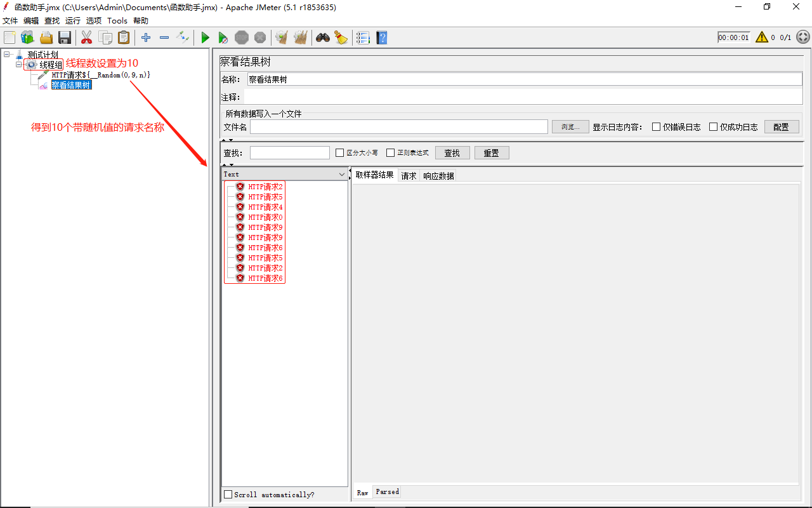Open the 编辑 menu
The height and width of the screenshot is (508, 812).
point(31,21)
